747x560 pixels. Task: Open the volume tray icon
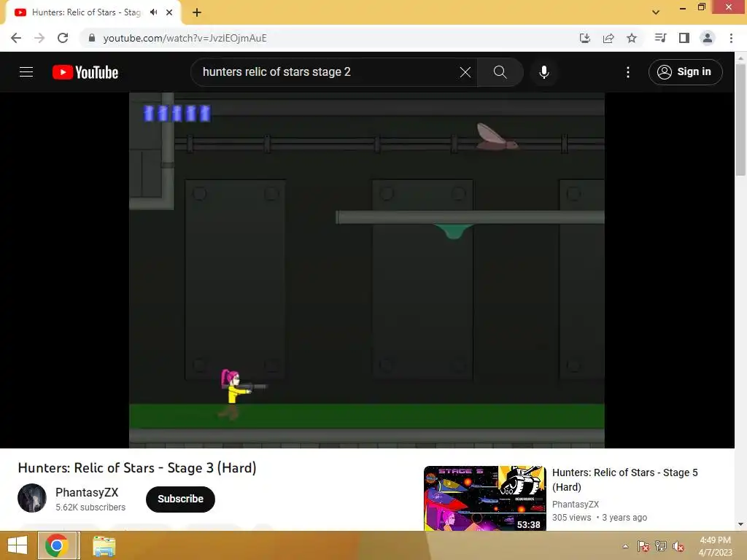[x=678, y=546]
